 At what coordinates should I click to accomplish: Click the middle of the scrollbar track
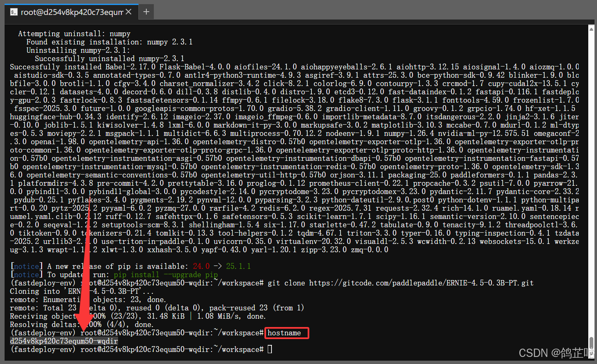591,183
